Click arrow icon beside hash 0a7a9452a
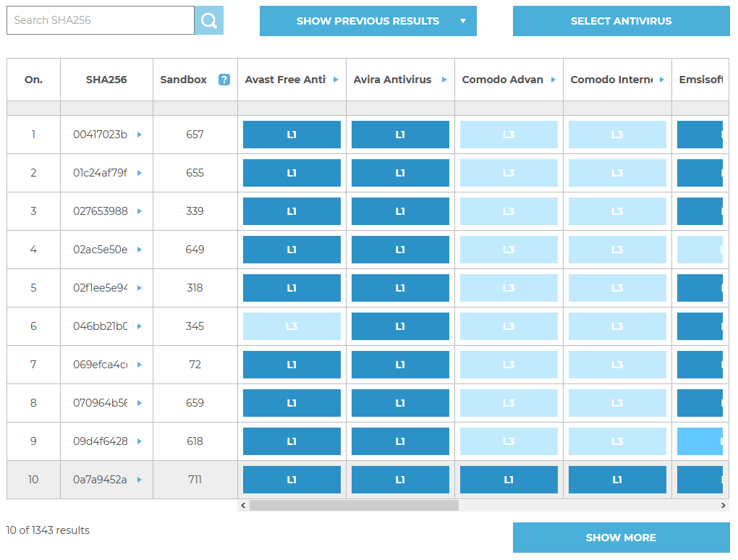The height and width of the screenshot is (560, 738). coord(140,480)
